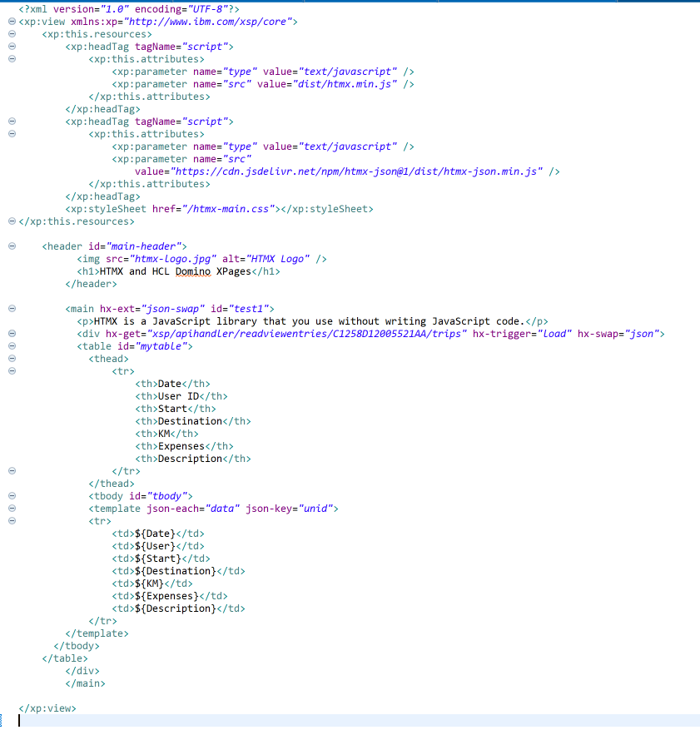Collapse the template json-each fold
Image resolution: width=700 pixels, height=730 pixels.
11,509
